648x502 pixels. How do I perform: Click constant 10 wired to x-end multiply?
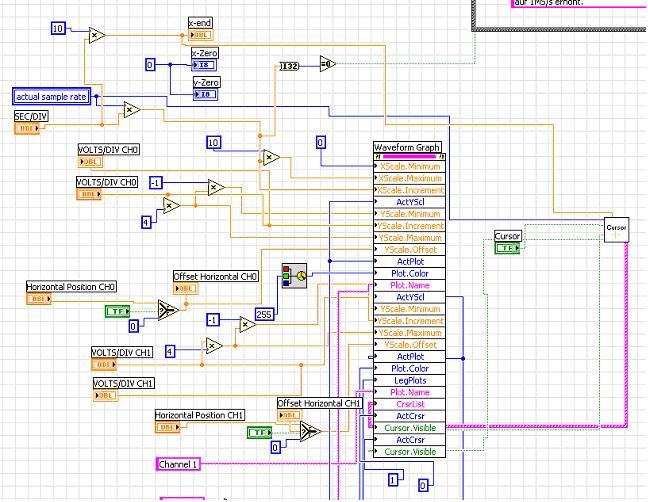point(58,29)
